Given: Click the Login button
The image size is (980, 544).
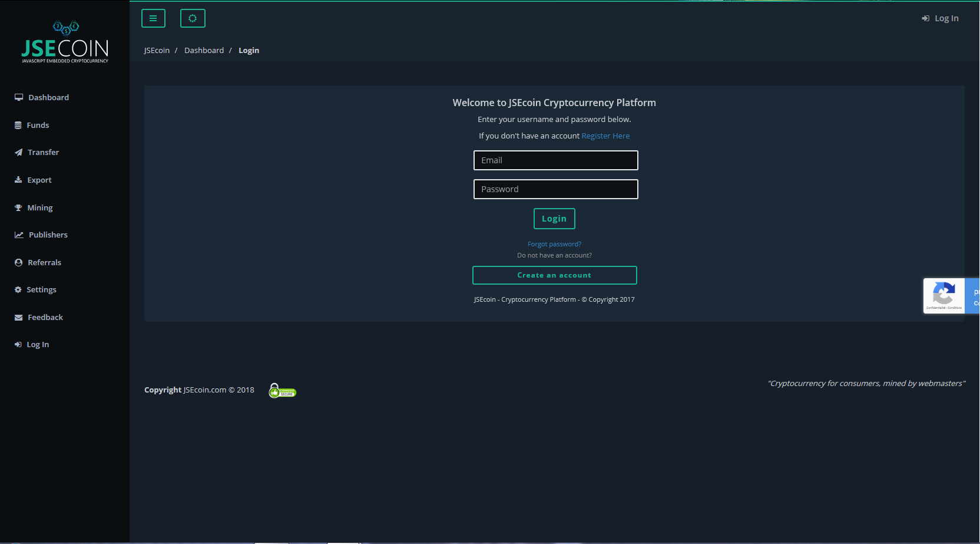Looking at the screenshot, I should tap(554, 219).
